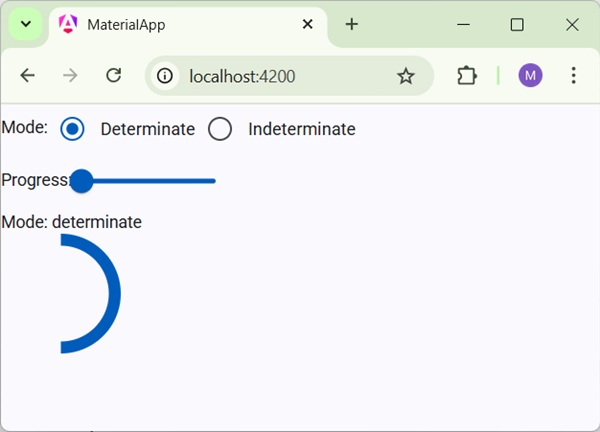View site information icon in address bar
The width and height of the screenshot is (600, 432).
(166, 76)
